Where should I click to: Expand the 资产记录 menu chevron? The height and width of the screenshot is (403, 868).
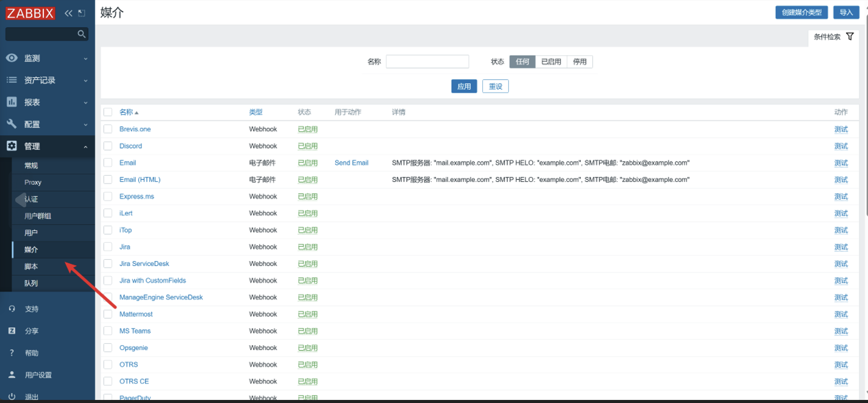pos(85,80)
